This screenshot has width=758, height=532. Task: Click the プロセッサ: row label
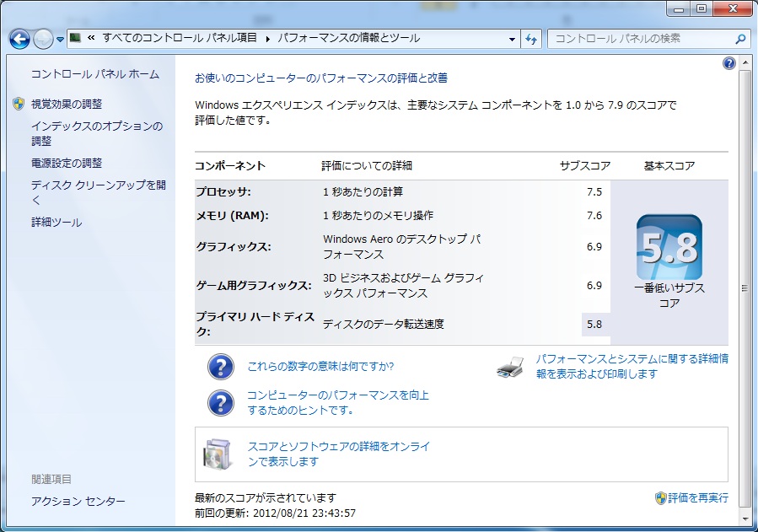click(223, 192)
